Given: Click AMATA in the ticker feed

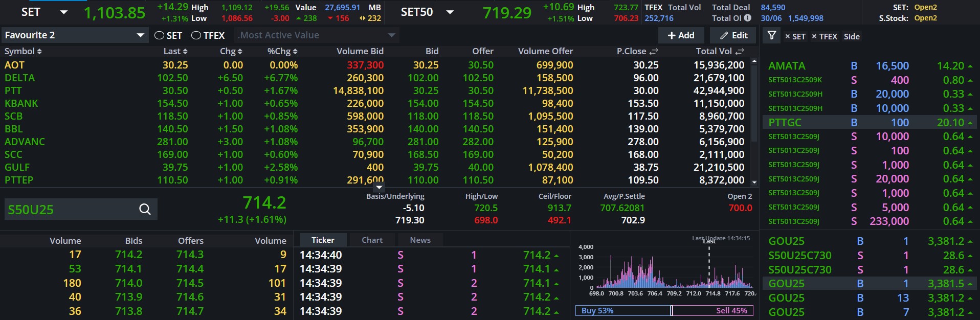Looking at the screenshot, I should [787, 66].
